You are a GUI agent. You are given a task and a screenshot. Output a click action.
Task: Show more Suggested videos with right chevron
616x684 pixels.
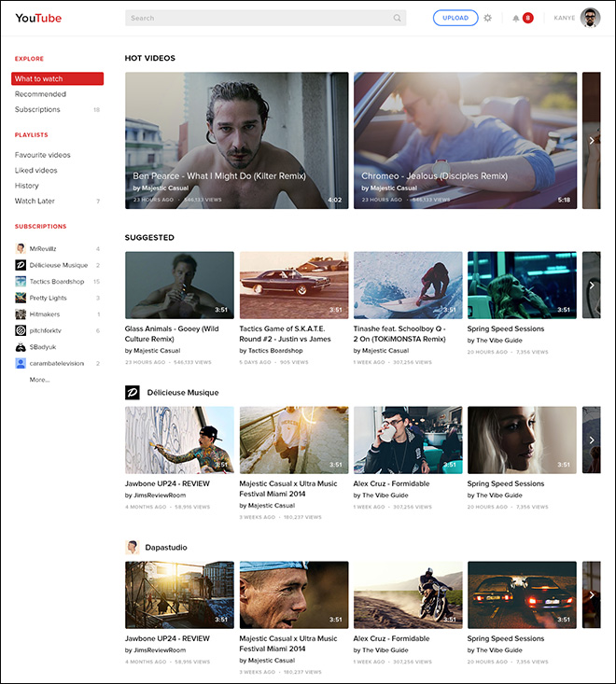(592, 286)
